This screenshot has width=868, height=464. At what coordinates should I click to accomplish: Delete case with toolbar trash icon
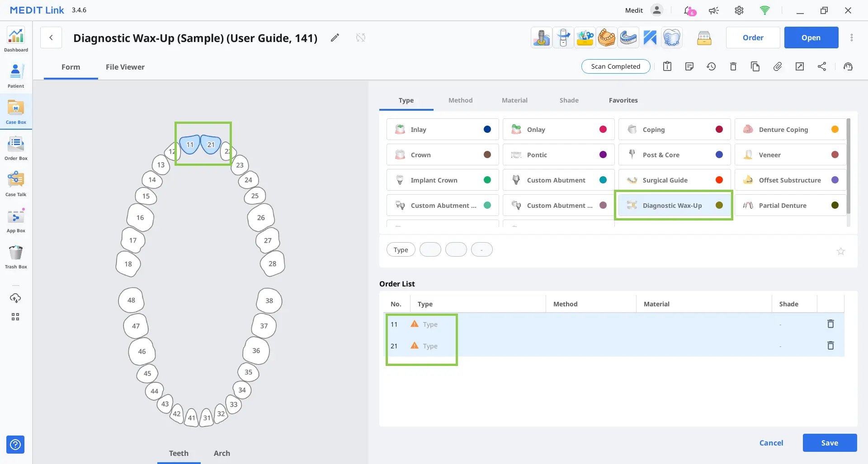(x=733, y=66)
